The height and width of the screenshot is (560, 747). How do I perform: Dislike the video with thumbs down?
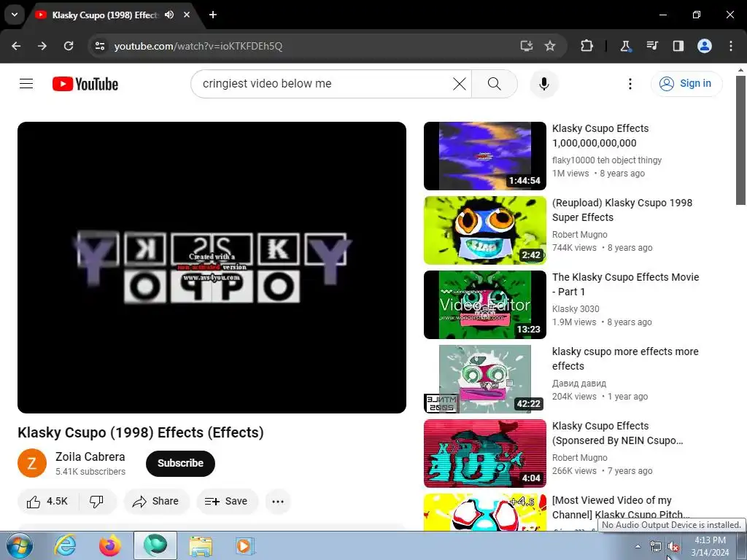point(97,502)
